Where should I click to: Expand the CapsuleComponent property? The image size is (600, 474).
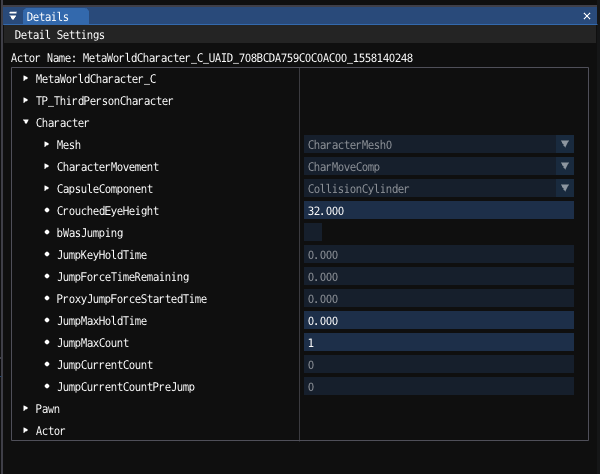(x=46, y=188)
